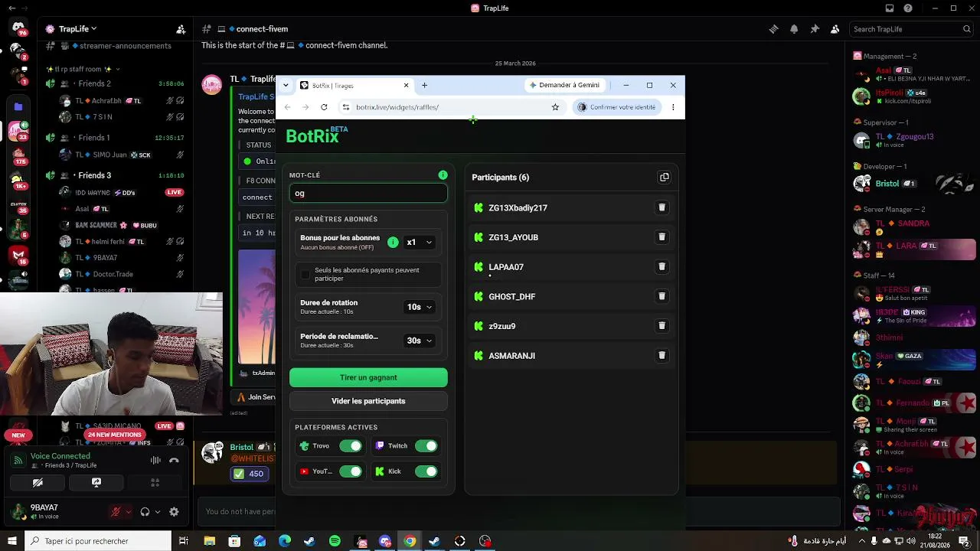Screen dimensions: 980x551
Task: Click Confirmer votre identité in Chrome
Action: [x=617, y=107]
